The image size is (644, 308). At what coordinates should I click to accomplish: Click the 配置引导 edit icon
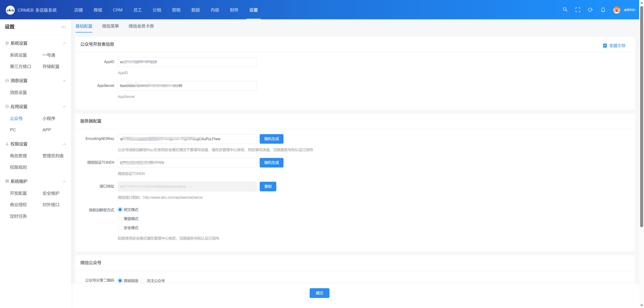click(x=605, y=46)
